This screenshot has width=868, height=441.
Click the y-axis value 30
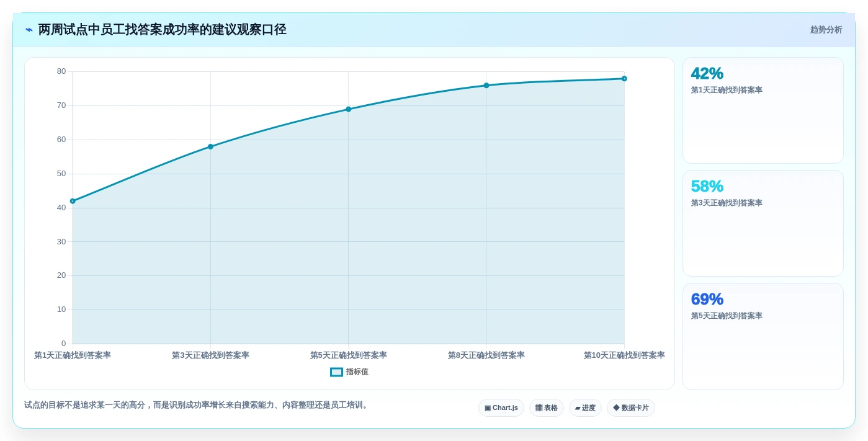click(x=61, y=241)
